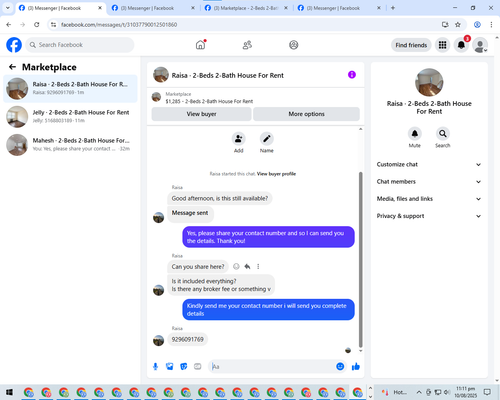Open the taskbar notification center
The height and width of the screenshot is (400, 500).
click(487, 392)
